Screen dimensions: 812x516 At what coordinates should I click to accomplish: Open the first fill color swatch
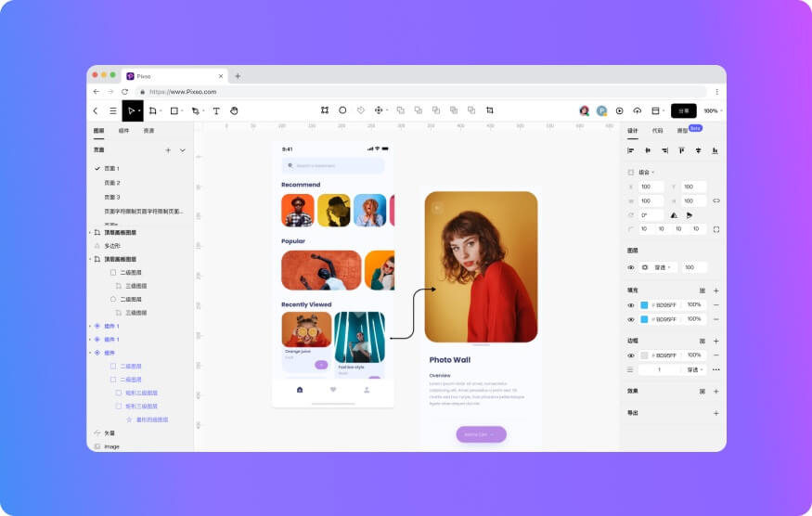pyautogui.click(x=644, y=305)
